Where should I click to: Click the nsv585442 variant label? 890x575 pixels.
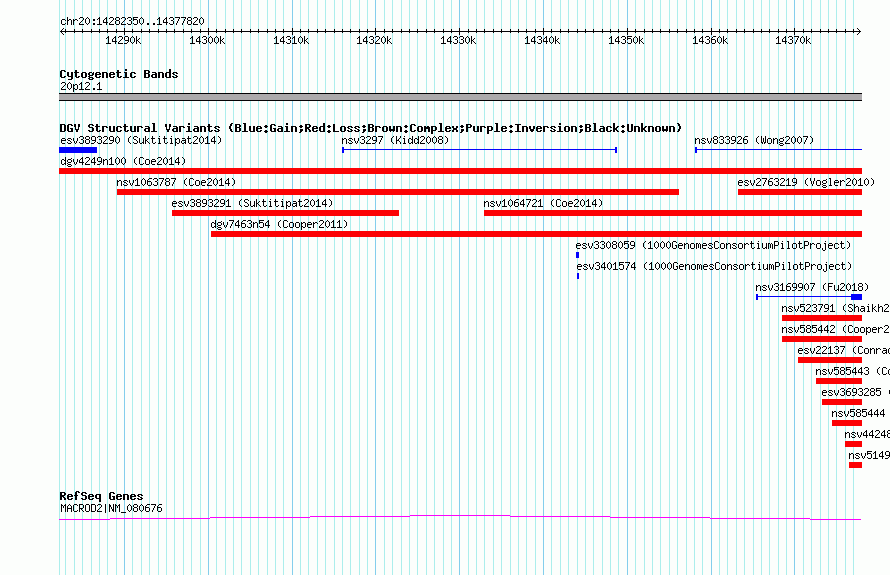pos(836,329)
